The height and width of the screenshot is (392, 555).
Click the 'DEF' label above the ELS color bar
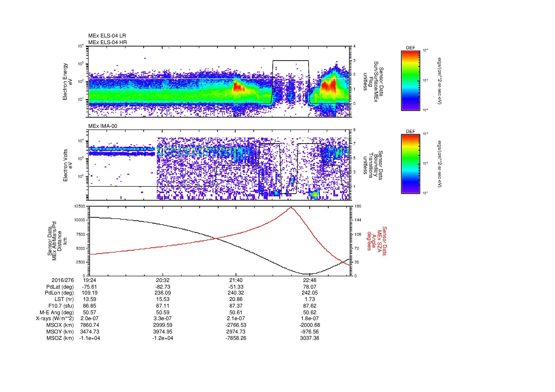(410, 48)
